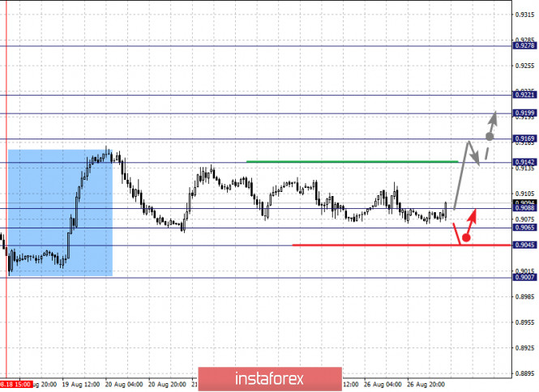539x392 pixels.
Task: Click the 26 Aug 04:00 time label
Action: pyautogui.click(x=383, y=385)
